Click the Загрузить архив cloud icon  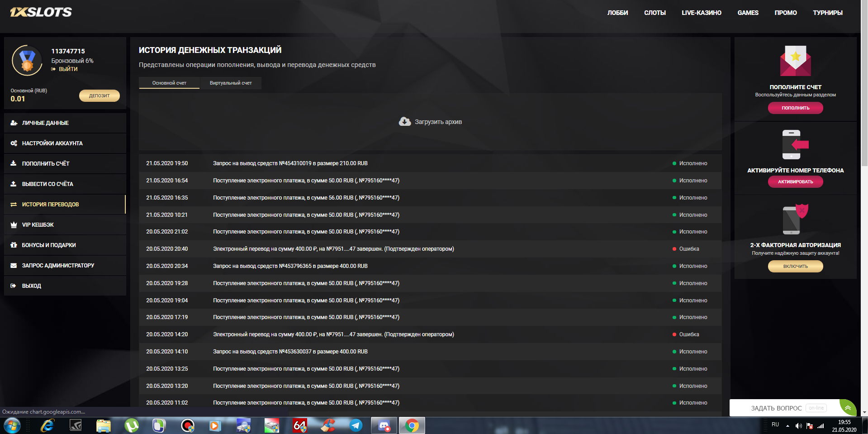pyautogui.click(x=404, y=121)
